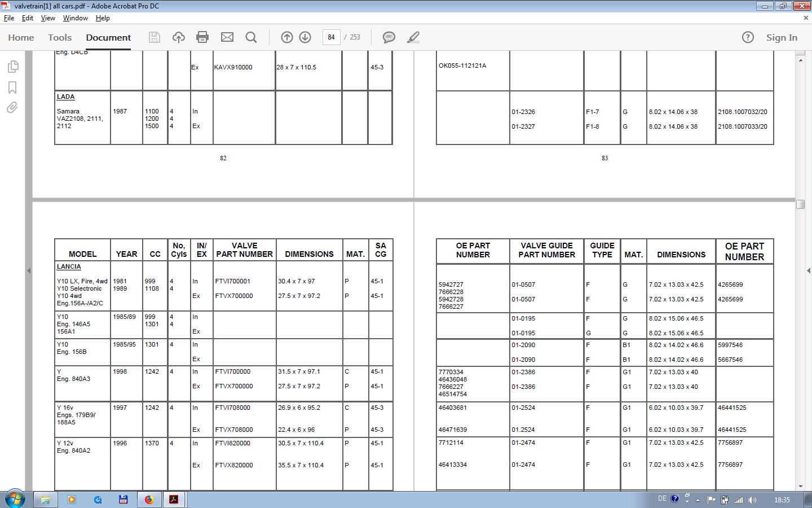Image resolution: width=812 pixels, height=508 pixels.
Task: Click the LANCIA heading in the table
Action: coord(69,266)
